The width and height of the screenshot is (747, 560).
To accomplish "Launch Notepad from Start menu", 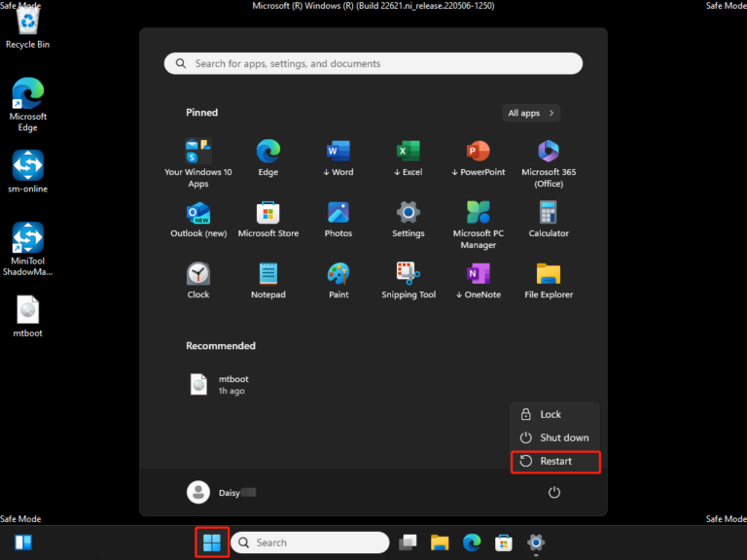I will pos(268,280).
